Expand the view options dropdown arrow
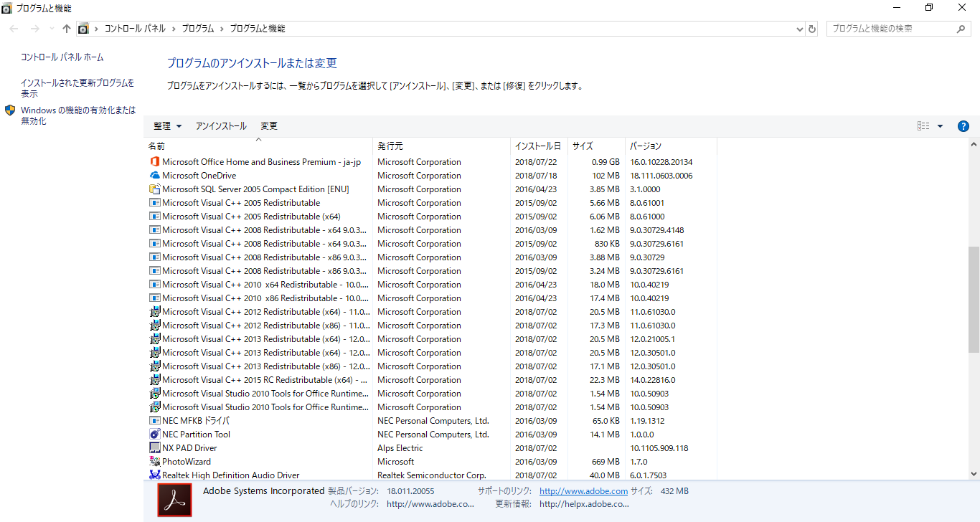The width and height of the screenshot is (980, 522). click(x=940, y=126)
